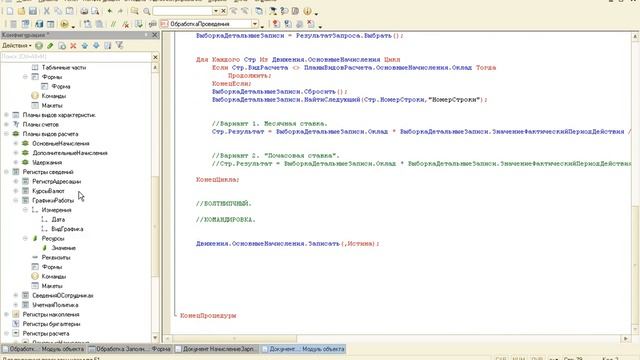The height and width of the screenshot is (360, 640).
Task: Collapse the ГрафикиРаботы register node
Action: (x=16, y=200)
